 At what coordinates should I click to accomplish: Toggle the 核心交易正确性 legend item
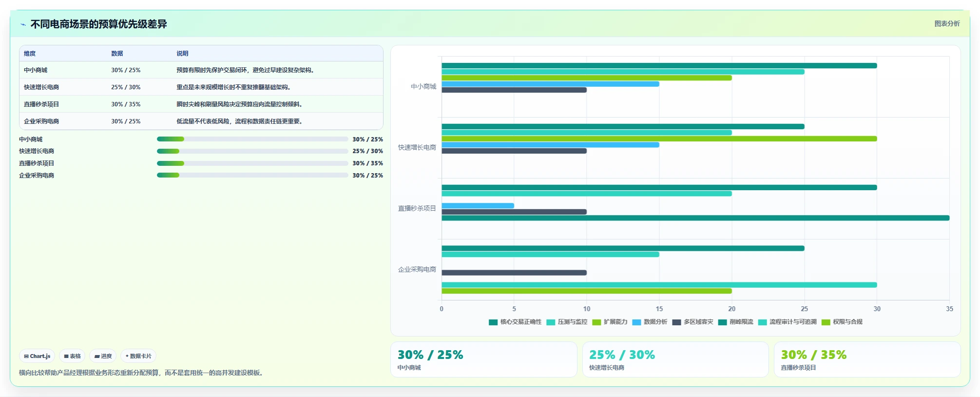pos(515,322)
